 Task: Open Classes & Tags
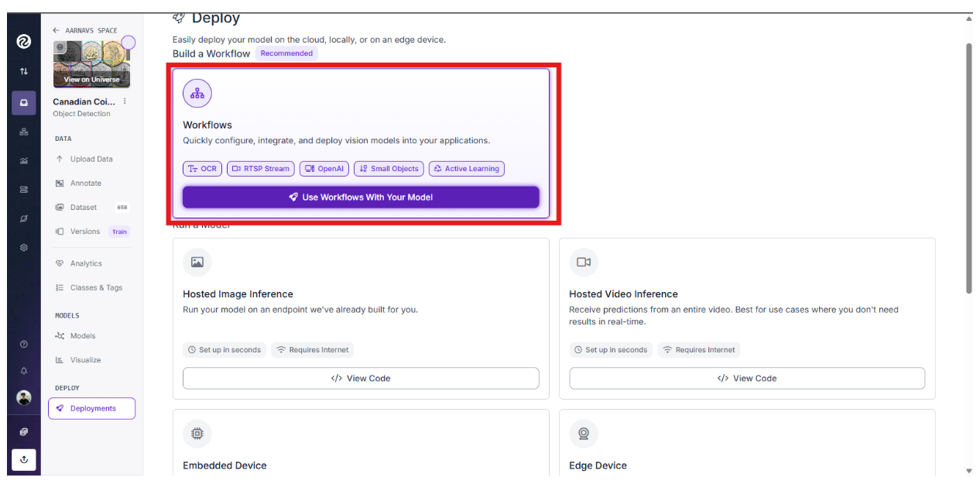(96, 287)
